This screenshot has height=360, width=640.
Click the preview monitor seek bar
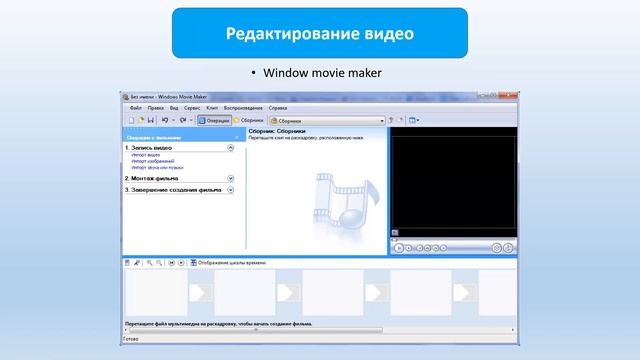[x=453, y=240]
